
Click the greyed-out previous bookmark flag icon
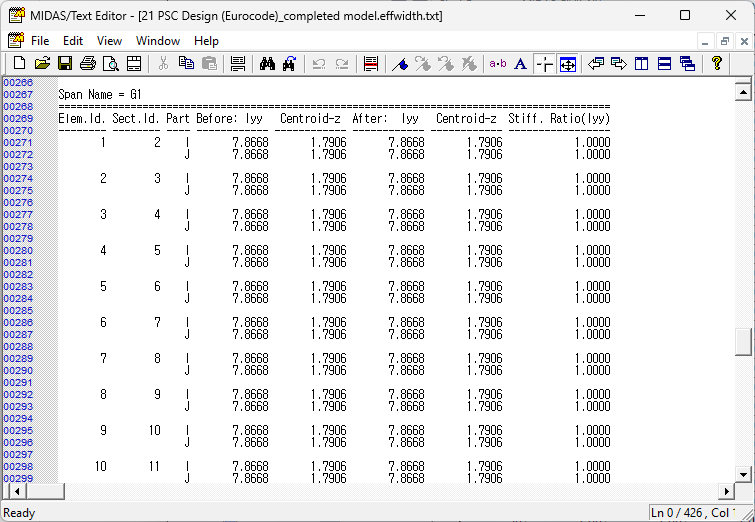tap(446, 63)
